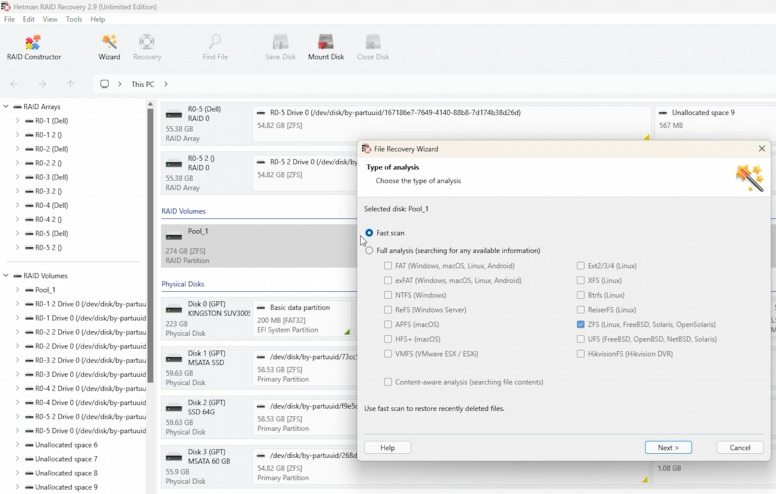Select Pool_1 volume disk icon
Screen dimensions: 776x494
pyautogui.click(x=174, y=237)
